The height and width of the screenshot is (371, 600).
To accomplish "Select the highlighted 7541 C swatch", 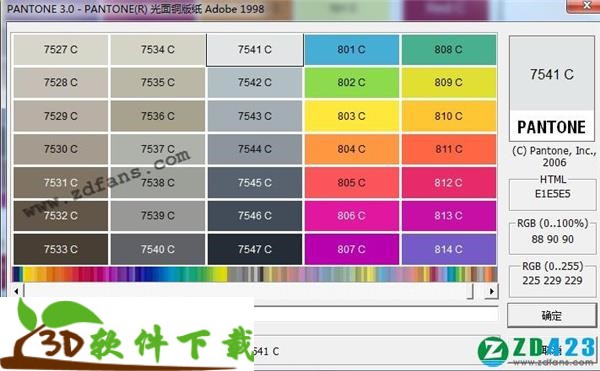I will 255,50.
